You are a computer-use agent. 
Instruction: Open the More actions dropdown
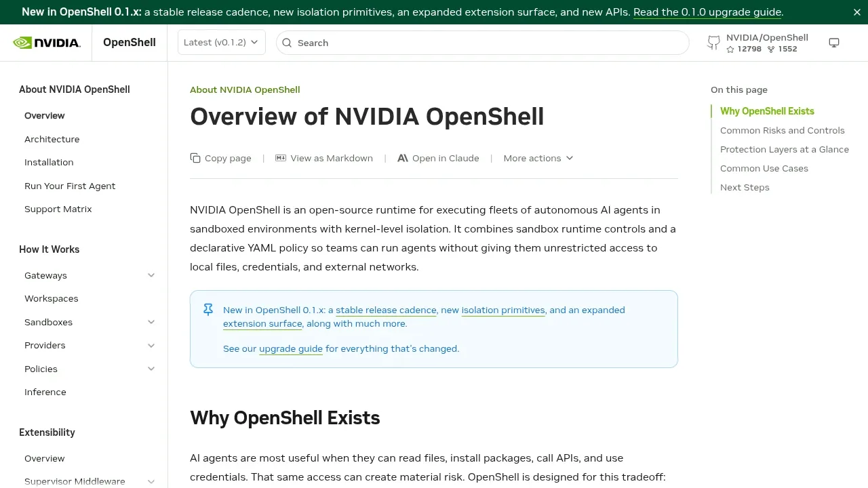(x=538, y=158)
